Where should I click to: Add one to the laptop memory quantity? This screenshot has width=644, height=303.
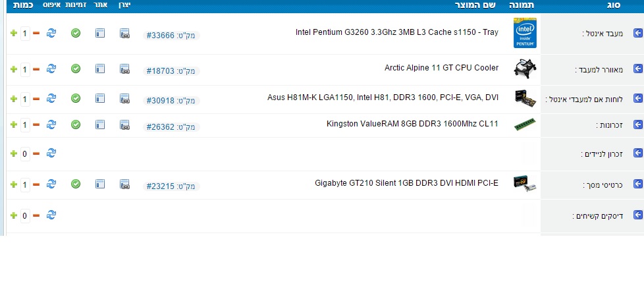(x=13, y=153)
